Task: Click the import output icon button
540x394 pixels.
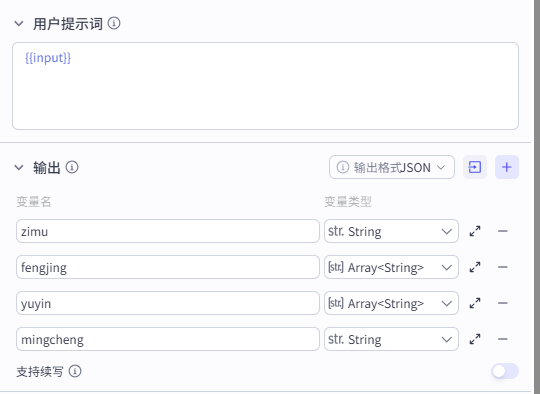Action: (x=475, y=167)
